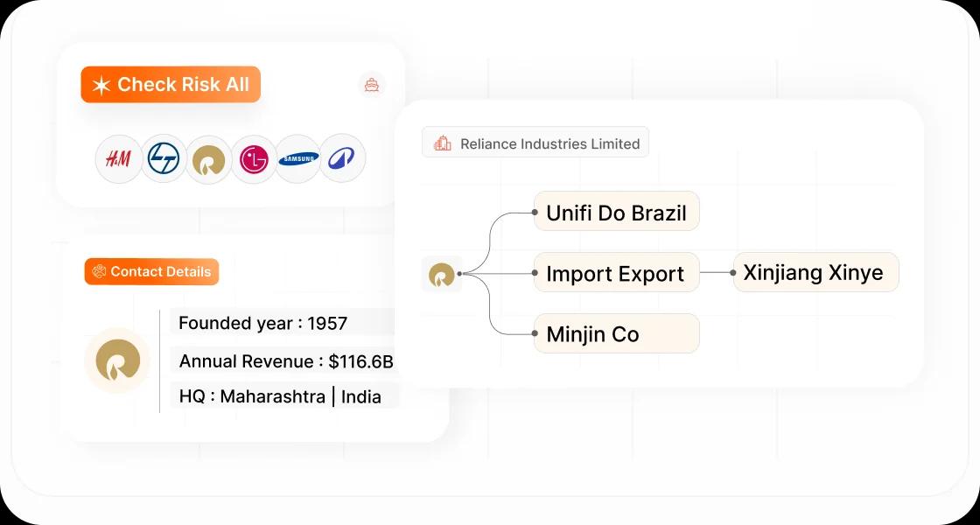This screenshot has height=525, width=980.
Task: Select the Minjin Co node
Action: (x=616, y=333)
